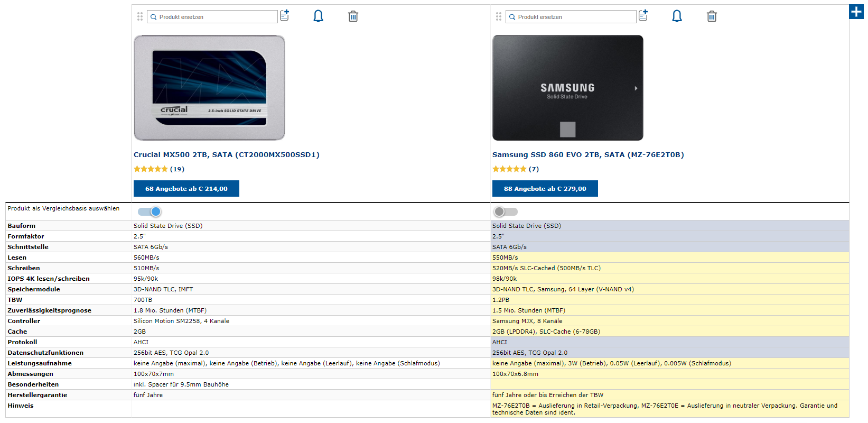Click the drag handle for Crucial MX500 column

point(140,17)
